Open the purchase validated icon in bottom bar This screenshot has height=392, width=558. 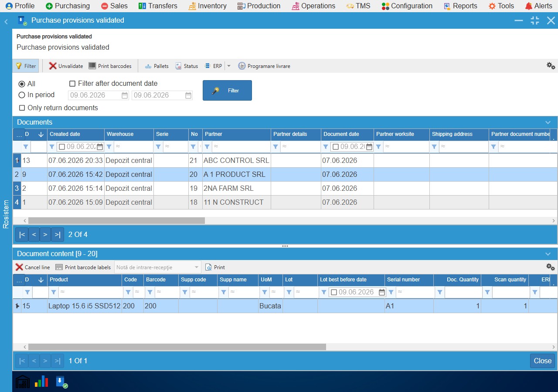pyautogui.click(x=61, y=382)
